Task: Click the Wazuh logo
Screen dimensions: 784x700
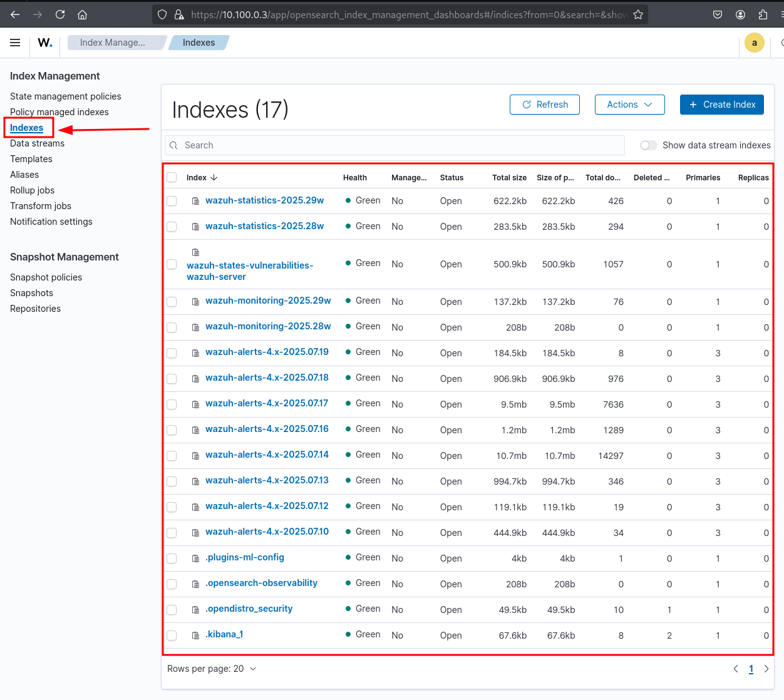Action: (x=45, y=43)
